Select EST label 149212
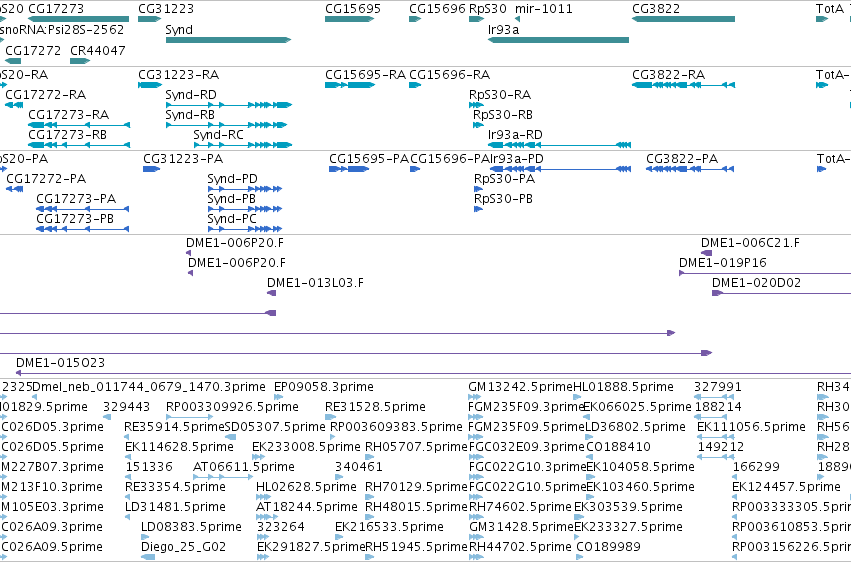Screen dimensions: 851x562 click(721, 447)
